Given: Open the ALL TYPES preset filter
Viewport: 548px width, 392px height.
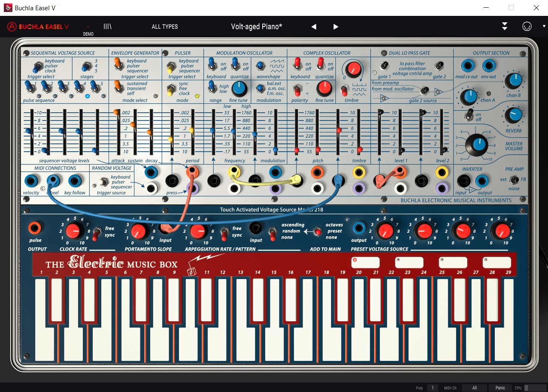Looking at the screenshot, I should click(x=165, y=27).
